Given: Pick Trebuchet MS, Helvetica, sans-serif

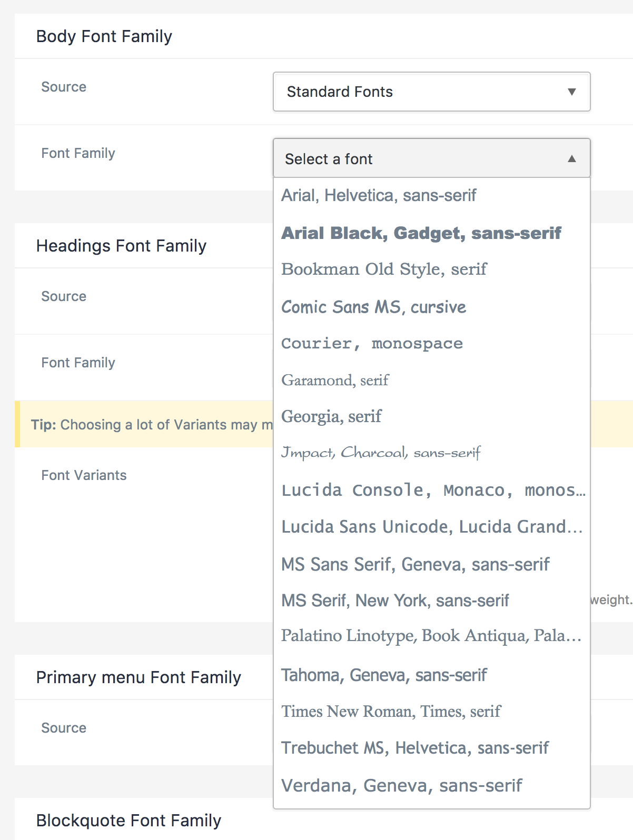Looking at the screenshot, I should pyautogui.click(x=414, y=748).
